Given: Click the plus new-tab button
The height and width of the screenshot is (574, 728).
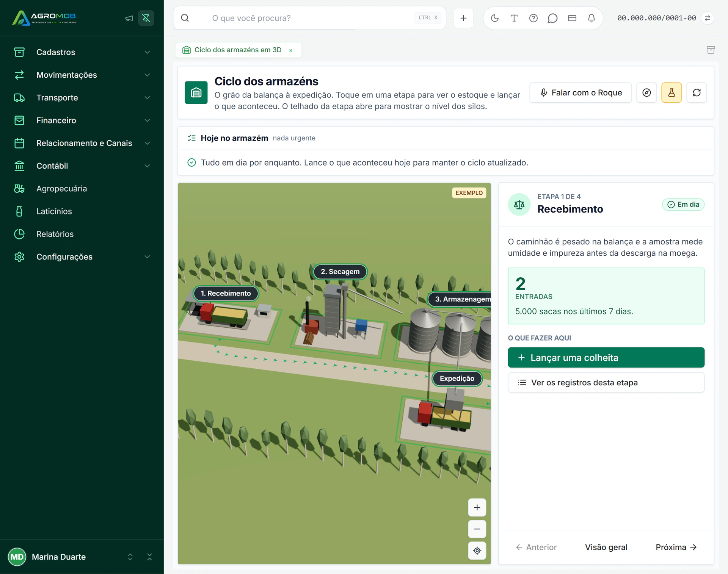Looking at the screenshot, I should [x=463, y=18].
